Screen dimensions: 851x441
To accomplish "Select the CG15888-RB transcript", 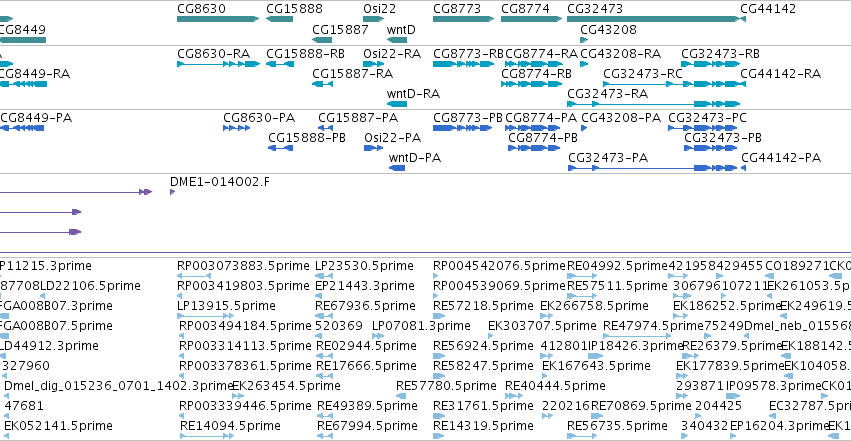I will [x=280, y=64].
